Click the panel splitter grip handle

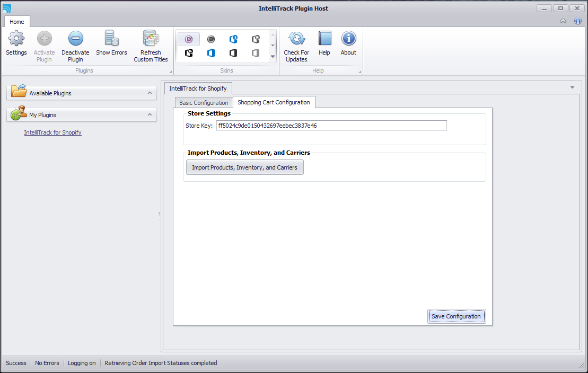(160, 216)
